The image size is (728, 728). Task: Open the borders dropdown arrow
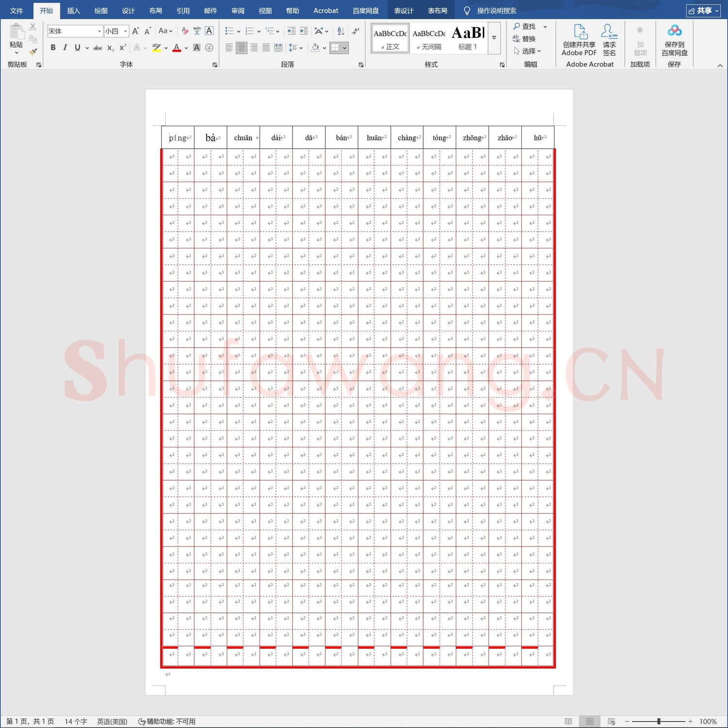click(345, 48)
